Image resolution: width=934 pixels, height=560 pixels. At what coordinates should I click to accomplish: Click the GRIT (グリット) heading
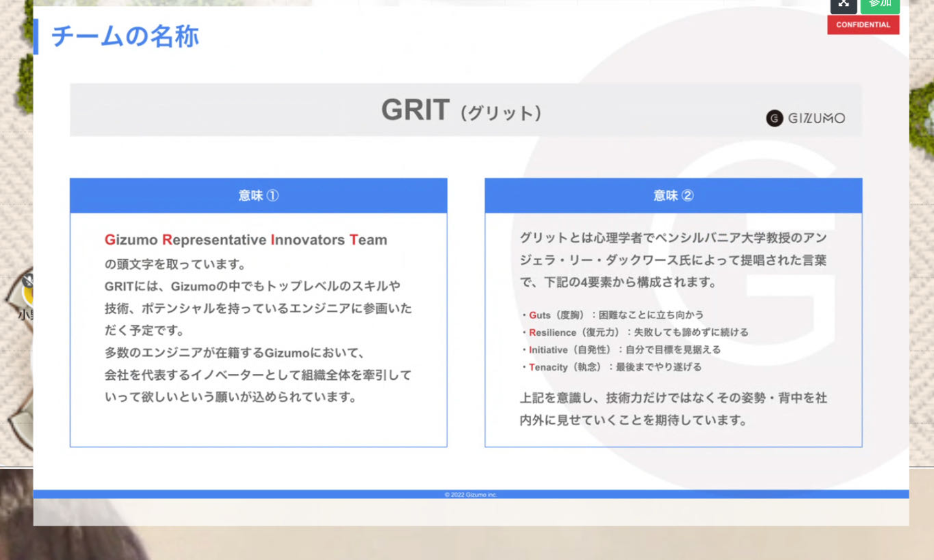(461, 110)
